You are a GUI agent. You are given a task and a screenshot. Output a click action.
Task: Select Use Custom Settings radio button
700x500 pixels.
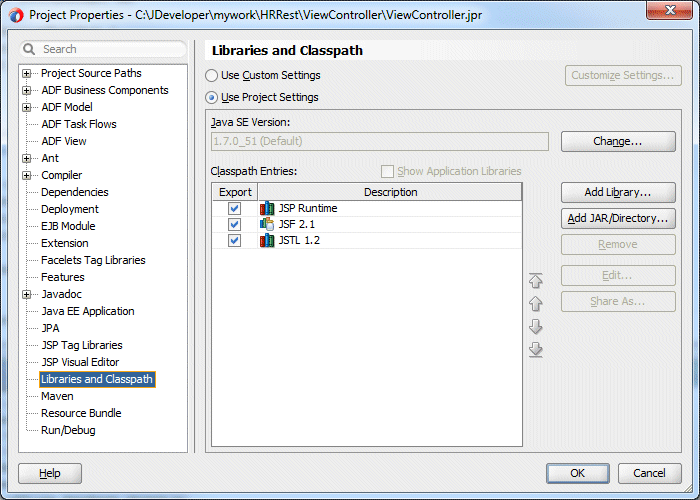click(212, 75)
